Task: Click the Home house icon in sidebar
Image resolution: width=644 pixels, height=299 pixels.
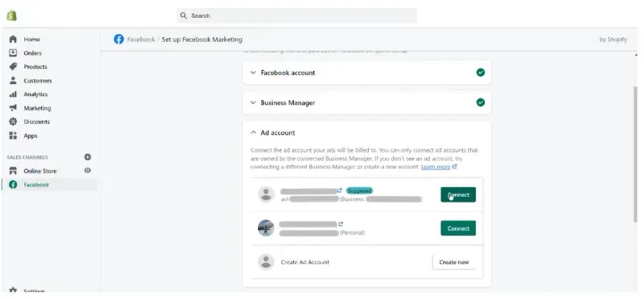Action: click(13, 39)
